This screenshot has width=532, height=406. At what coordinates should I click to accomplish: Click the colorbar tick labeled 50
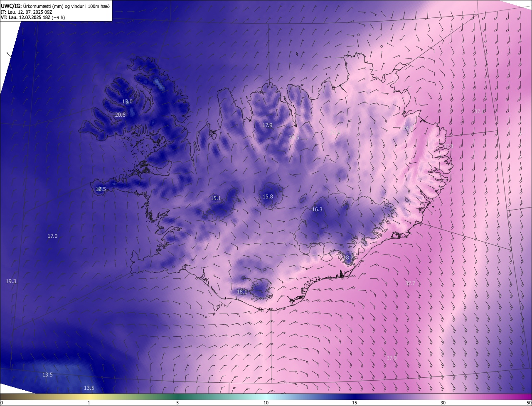pyautogui.click(x=529, y=403)
